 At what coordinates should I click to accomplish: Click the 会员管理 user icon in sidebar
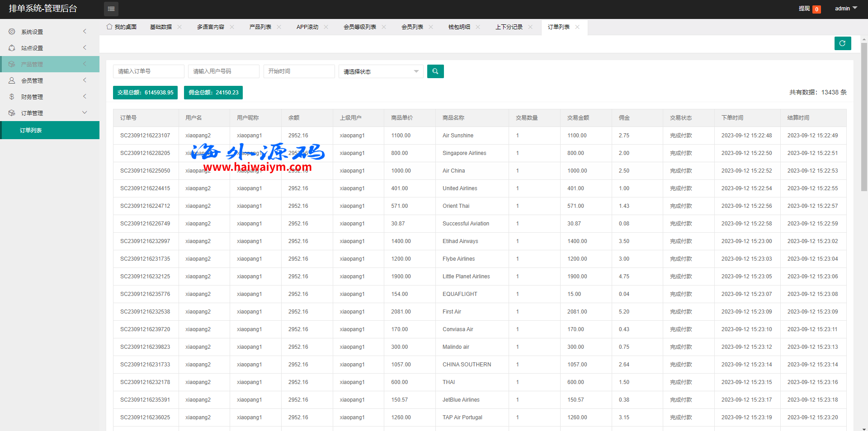[12, 80]
